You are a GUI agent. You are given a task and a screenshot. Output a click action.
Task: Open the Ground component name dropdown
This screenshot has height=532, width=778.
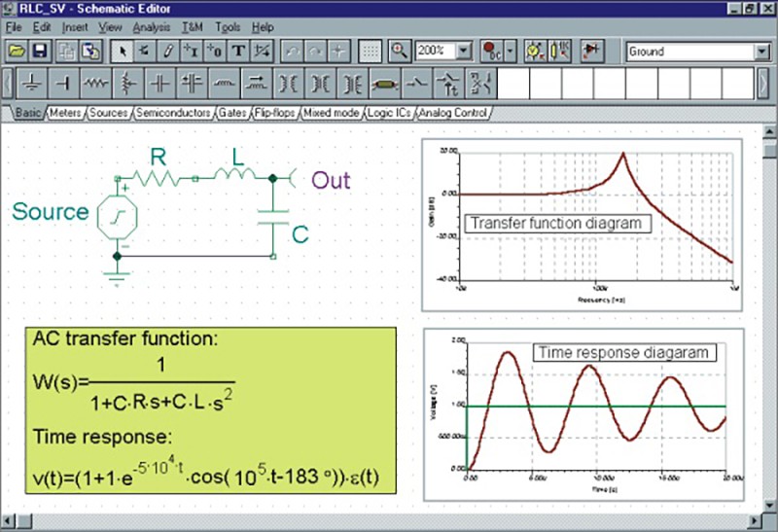pos(761,52)
